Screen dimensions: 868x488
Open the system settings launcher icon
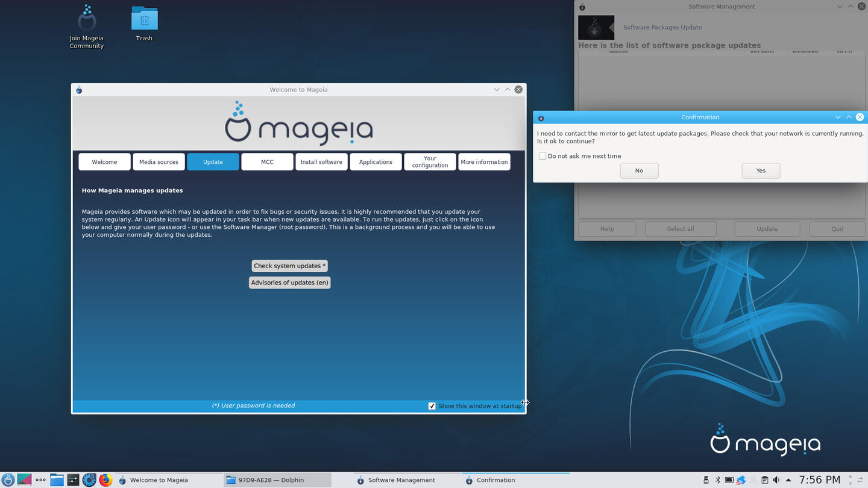click(73, 480)
